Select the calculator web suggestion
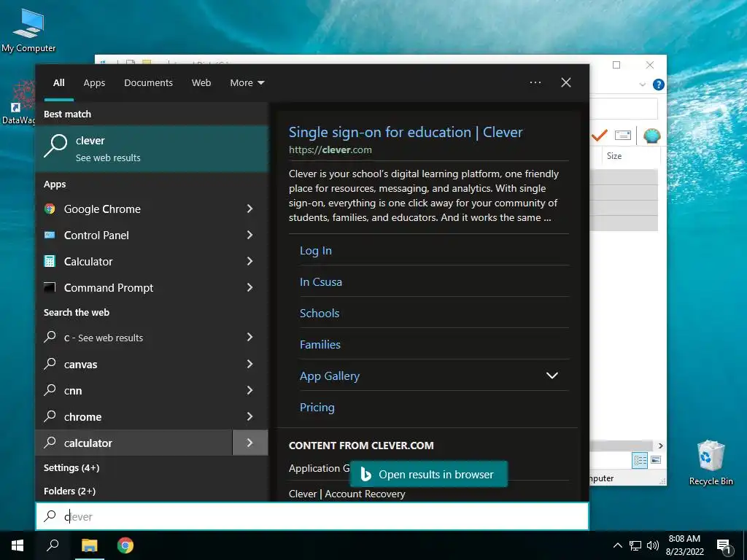The height and width of the screenshot is (560, 747). [134, 443]
